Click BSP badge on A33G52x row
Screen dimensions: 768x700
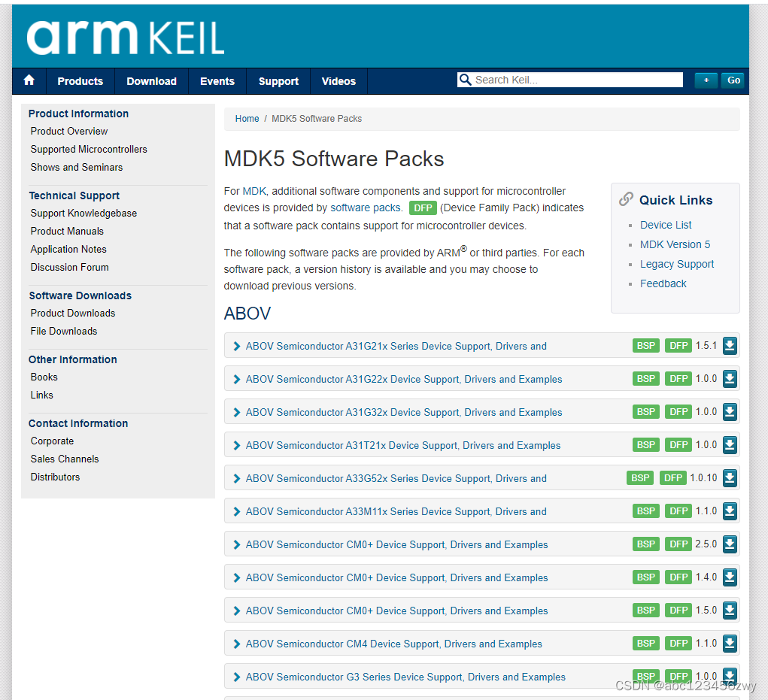[640, 477]
